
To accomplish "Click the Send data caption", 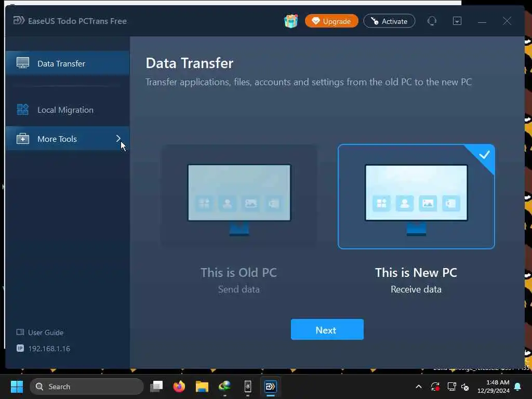I will click(x=239, y=289).
